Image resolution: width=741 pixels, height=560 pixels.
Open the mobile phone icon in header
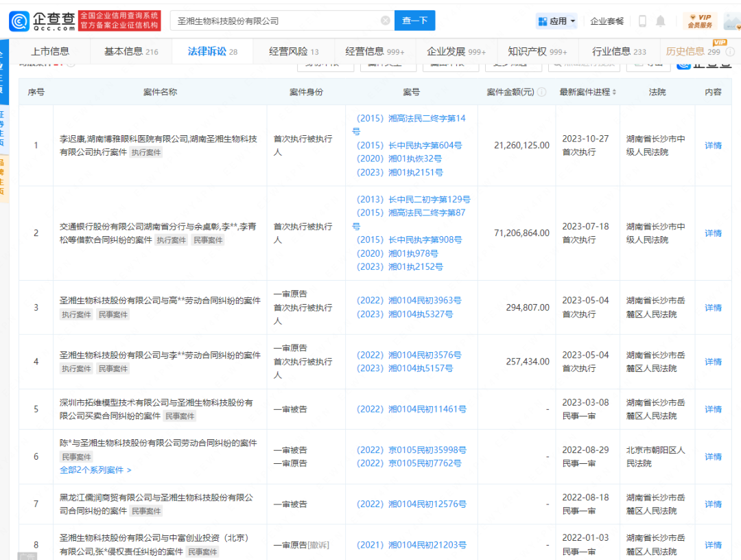click(x=642, y=21)
